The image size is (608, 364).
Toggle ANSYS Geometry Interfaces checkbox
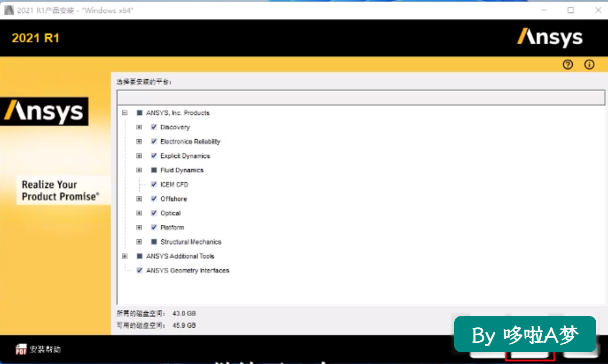click(139, 270)
